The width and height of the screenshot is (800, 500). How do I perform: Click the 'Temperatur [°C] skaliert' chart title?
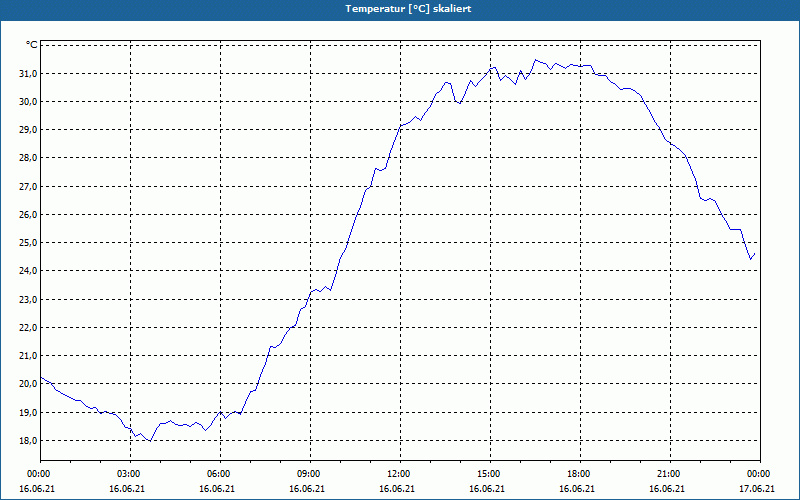(408, 9)
